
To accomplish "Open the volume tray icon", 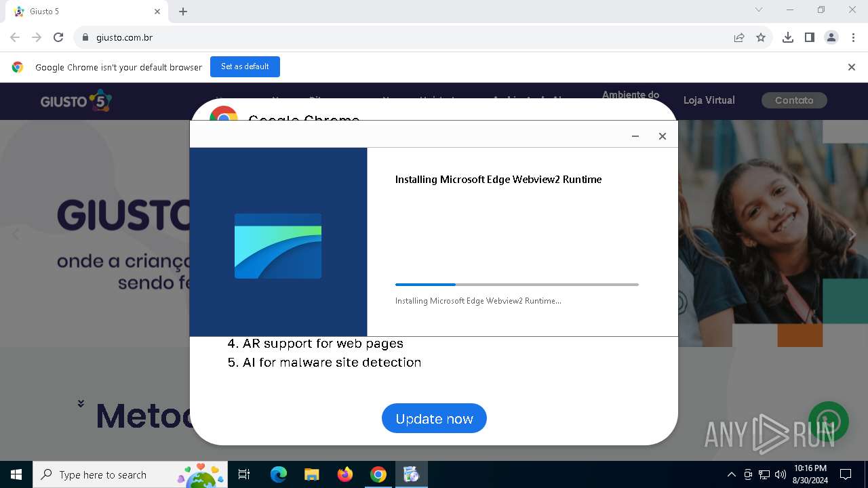I will [781, 474].
